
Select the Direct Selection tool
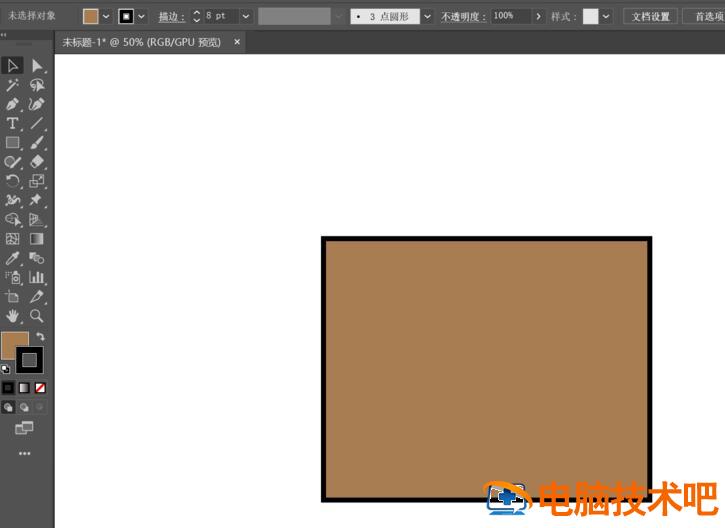pyautogui.click(x=37, y=66)
